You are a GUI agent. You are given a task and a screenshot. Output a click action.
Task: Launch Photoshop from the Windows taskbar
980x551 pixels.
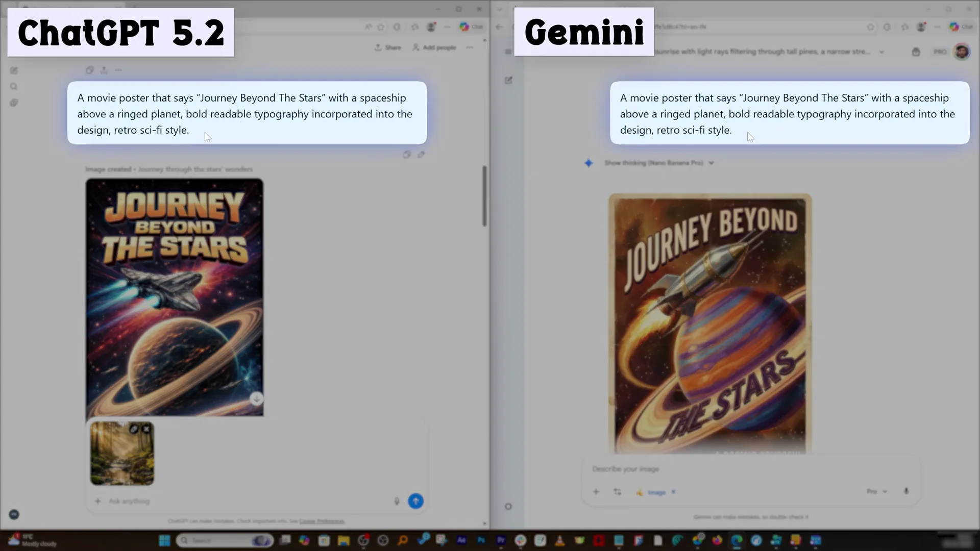click(481, 540)
